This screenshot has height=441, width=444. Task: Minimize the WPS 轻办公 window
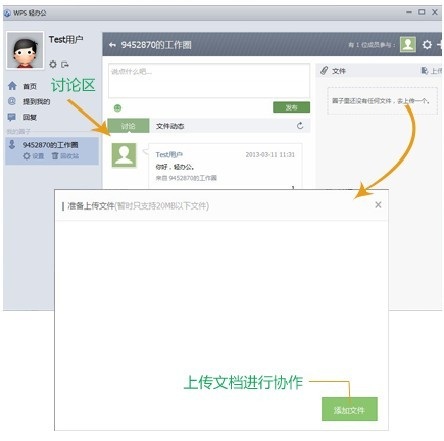tap(409, 12)
